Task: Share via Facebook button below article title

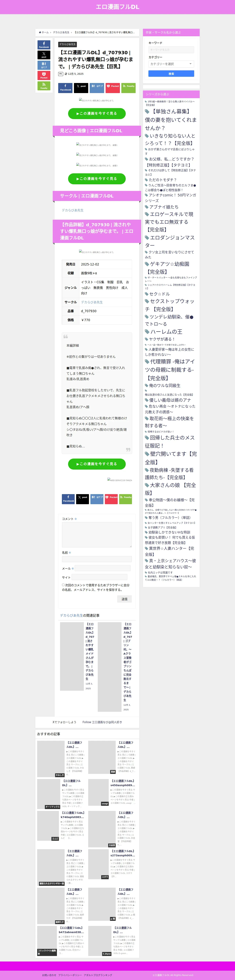Action: tap(65, 88)
